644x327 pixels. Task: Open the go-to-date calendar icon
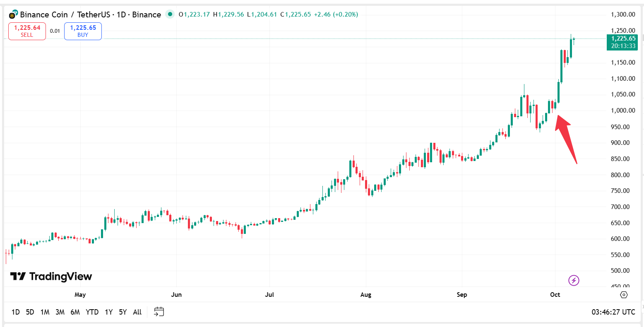click(x=159, y=312)
